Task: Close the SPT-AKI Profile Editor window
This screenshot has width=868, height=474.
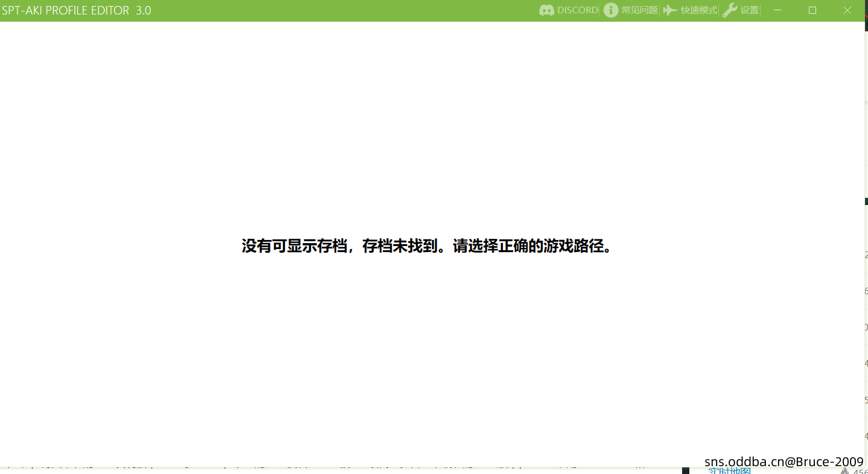Action: point(847,10)
